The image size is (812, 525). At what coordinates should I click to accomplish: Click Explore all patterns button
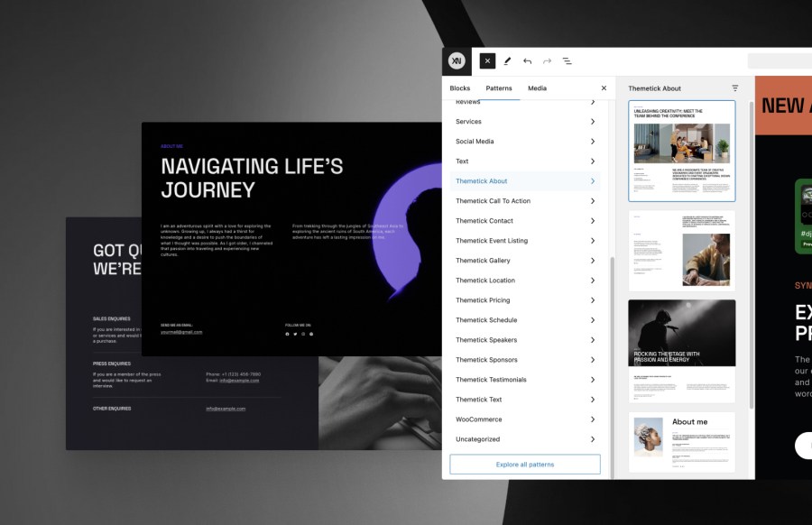pyautogui.click(x=524, y=465)
